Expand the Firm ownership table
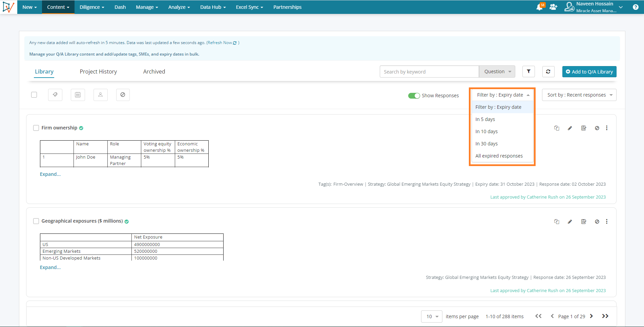Viewport: 644px width, 327px height. [50, 174]
